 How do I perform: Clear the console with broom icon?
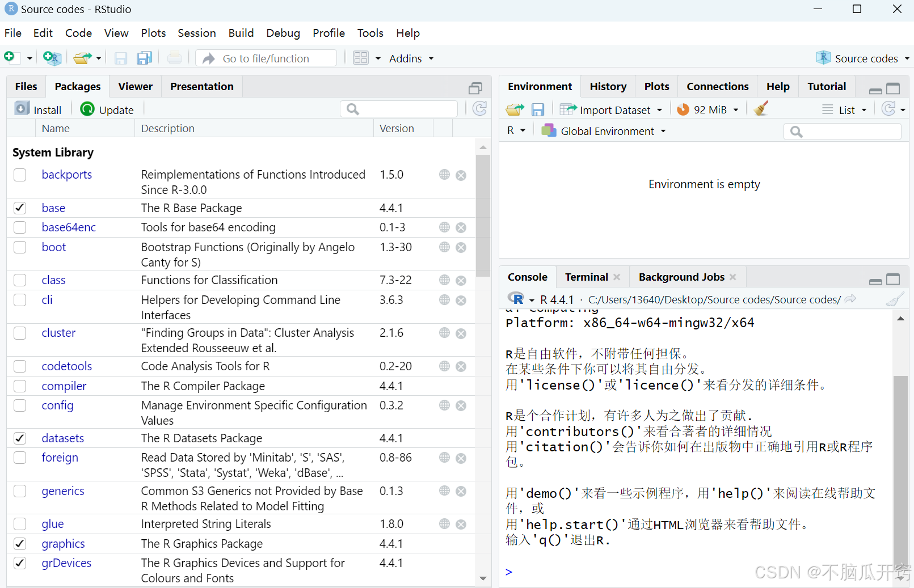895,299
